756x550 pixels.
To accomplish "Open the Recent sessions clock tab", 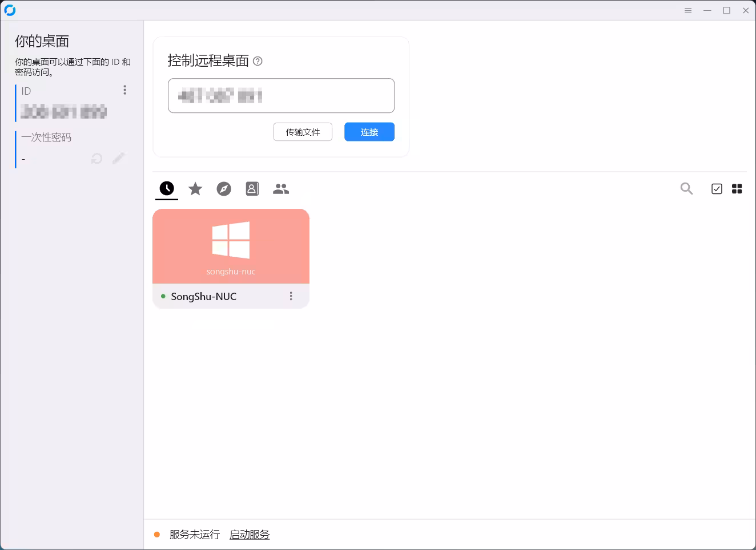I will coord(167,188).
